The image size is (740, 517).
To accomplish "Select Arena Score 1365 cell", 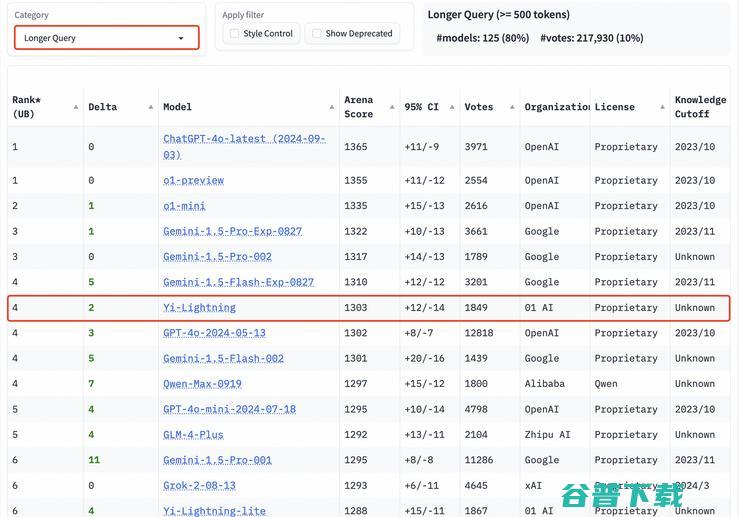I will 355,147.
